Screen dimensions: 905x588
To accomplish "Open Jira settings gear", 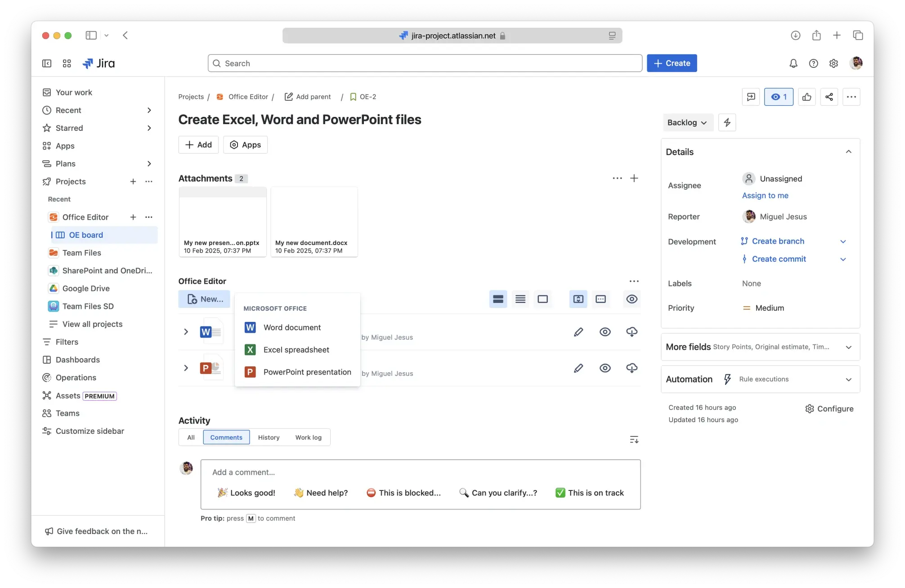I will pos(833,63).
